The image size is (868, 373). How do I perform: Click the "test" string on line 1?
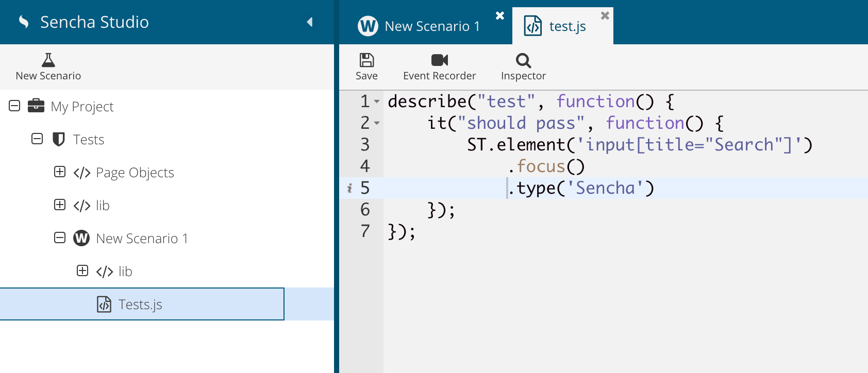[x=506, y=101]
